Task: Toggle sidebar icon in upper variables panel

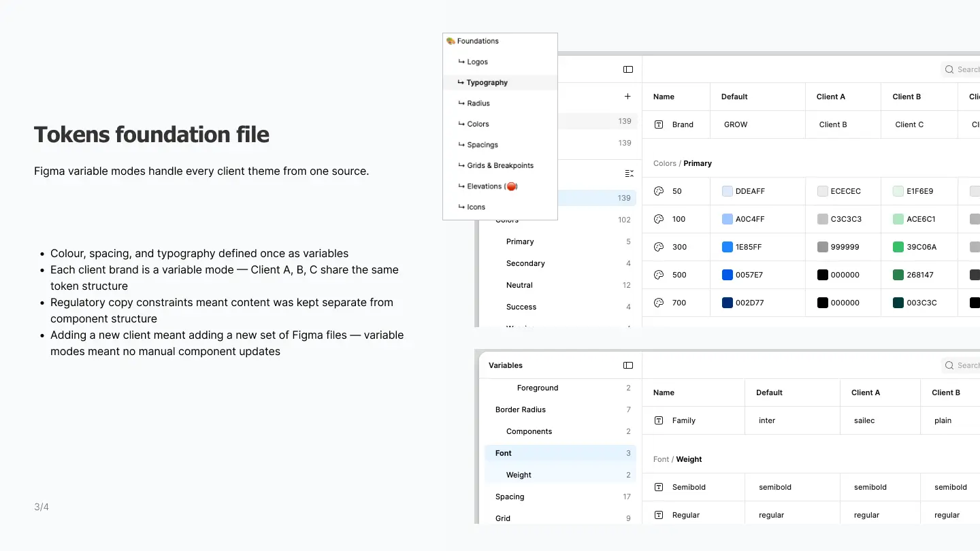Action: pos(628,69)
